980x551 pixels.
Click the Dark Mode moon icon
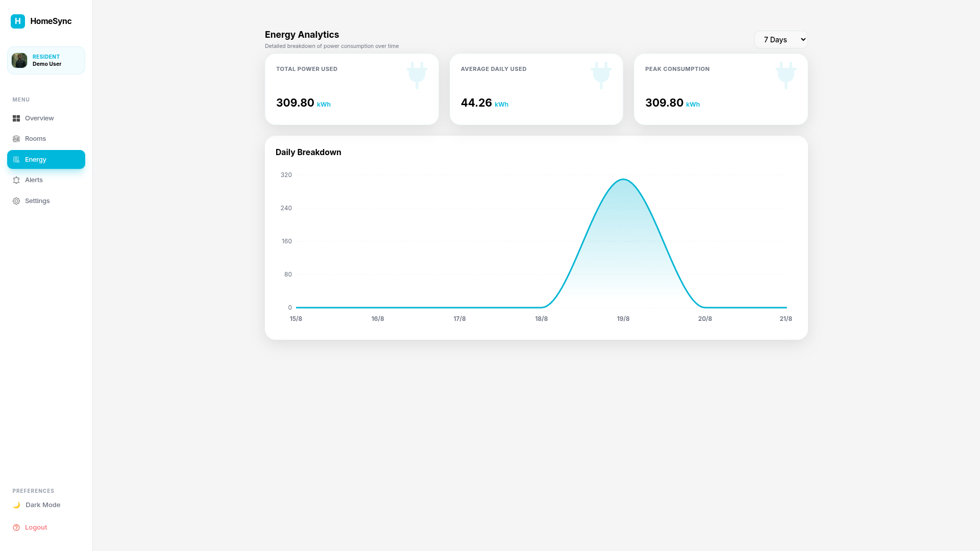point(16,505)
